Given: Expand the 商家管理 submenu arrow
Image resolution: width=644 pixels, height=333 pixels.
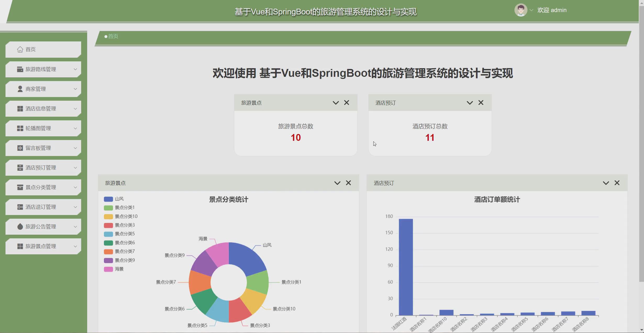Looking at the screenshot, I should (x=75, y=89).
